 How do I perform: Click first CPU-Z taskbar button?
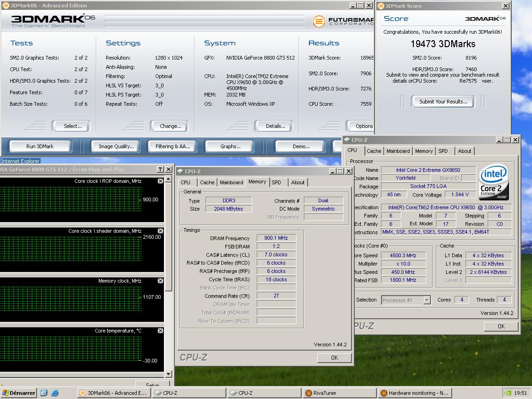[x=189, y=393]
